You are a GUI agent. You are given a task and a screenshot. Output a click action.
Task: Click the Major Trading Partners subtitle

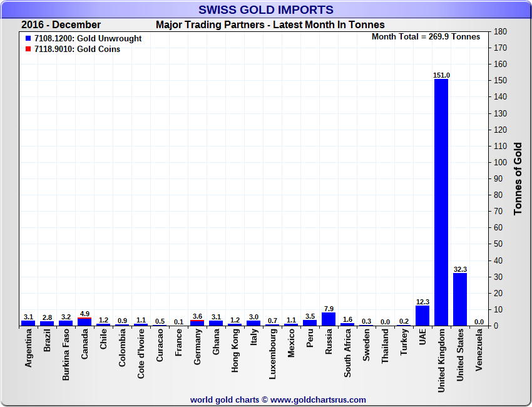click(x=270, y=25)
